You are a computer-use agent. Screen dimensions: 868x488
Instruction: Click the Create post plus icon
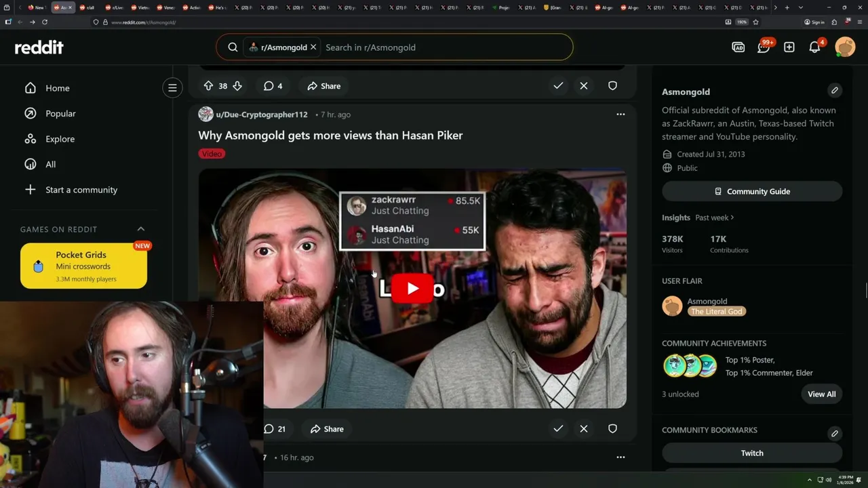[x=789, y=47]
